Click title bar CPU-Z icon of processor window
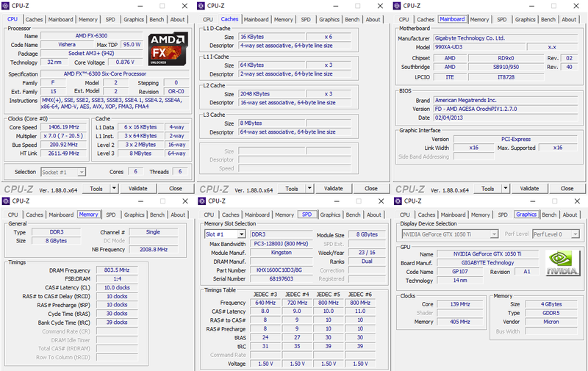Viewport: 588px width, 371px height. [x=8, y=6]
